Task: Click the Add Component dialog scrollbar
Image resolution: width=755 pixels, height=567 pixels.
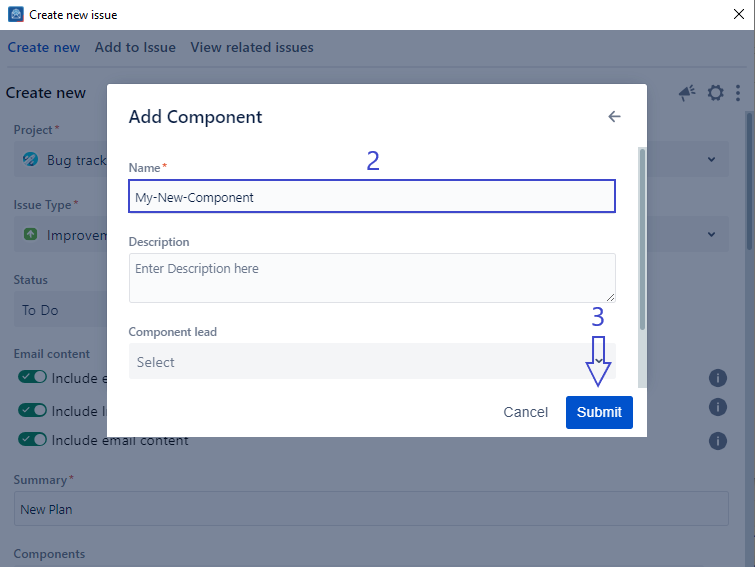Action: coord(642,240)
